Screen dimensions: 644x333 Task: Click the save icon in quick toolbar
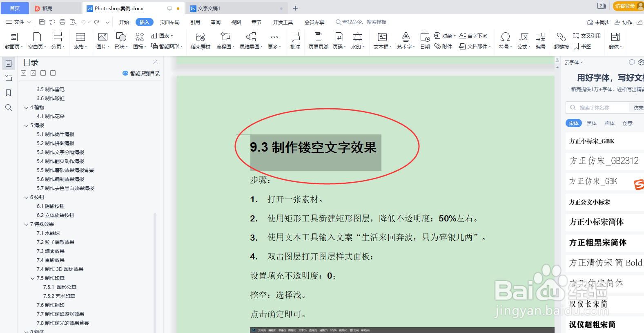pos(42,22)
